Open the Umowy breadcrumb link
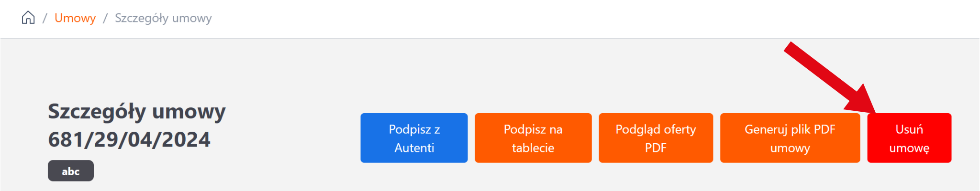Screen dimensions: 980x191 coord(75,18)
